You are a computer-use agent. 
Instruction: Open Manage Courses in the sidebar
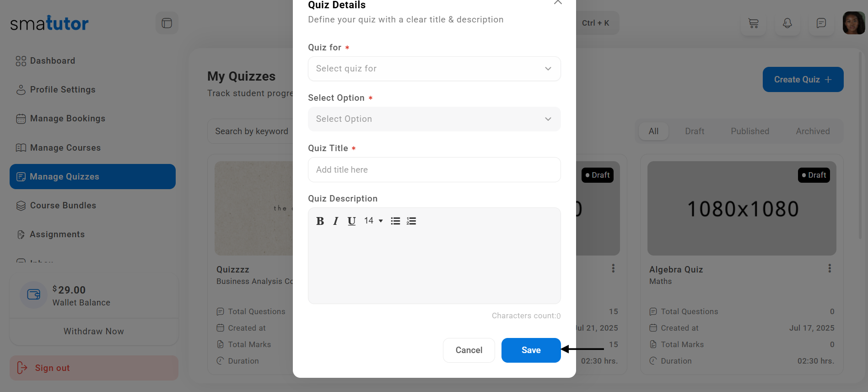pos(65,147)
